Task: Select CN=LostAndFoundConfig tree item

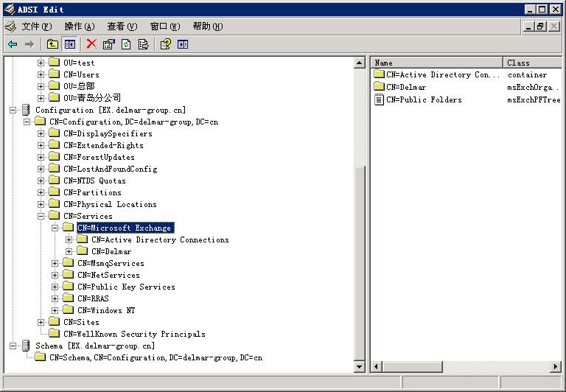Action: pos(111,169)
